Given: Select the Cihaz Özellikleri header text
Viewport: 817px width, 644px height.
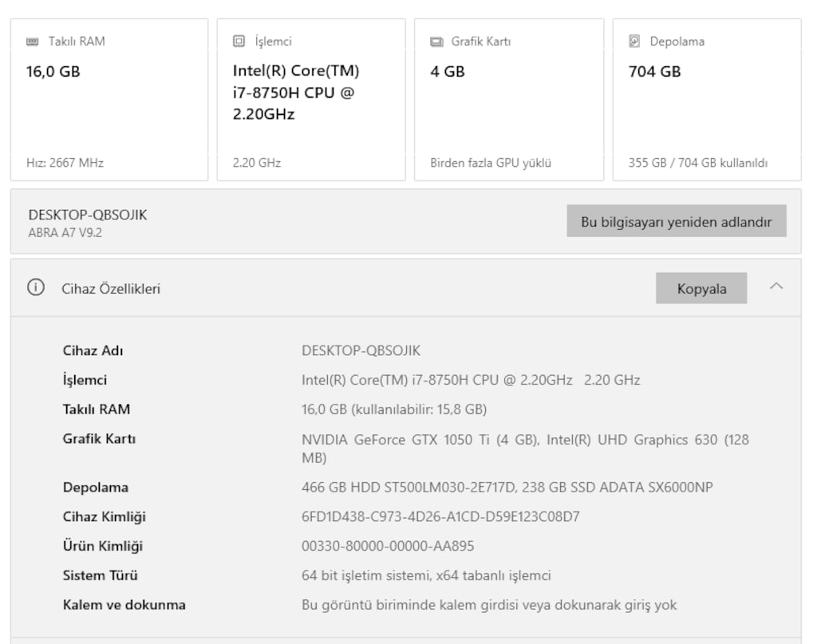Looking at the screenshot, I should point(111,289).
